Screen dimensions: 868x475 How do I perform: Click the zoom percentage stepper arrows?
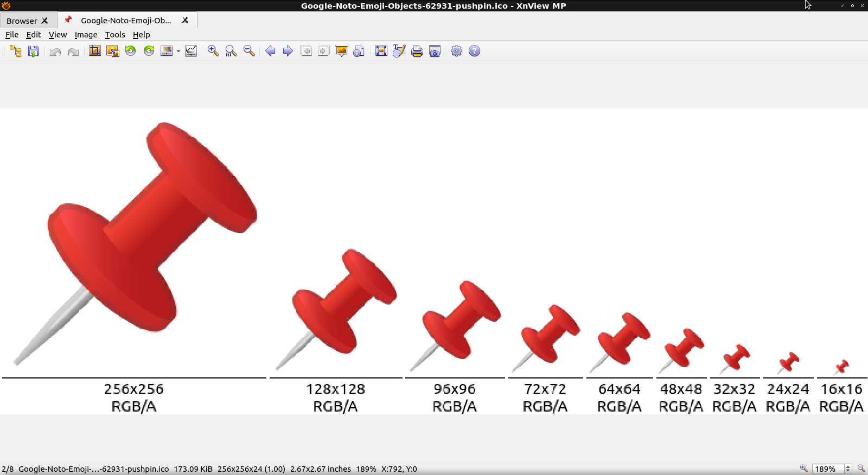[848, 468]
